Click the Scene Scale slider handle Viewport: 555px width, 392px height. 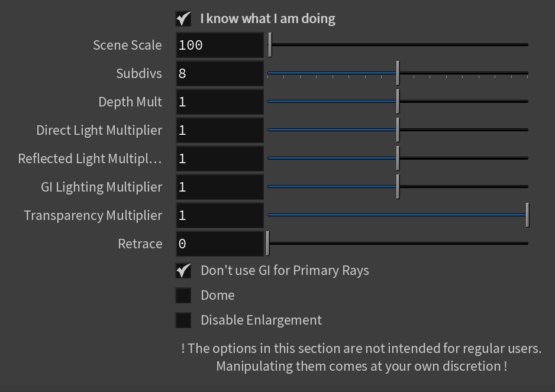(x=270, y=44)
